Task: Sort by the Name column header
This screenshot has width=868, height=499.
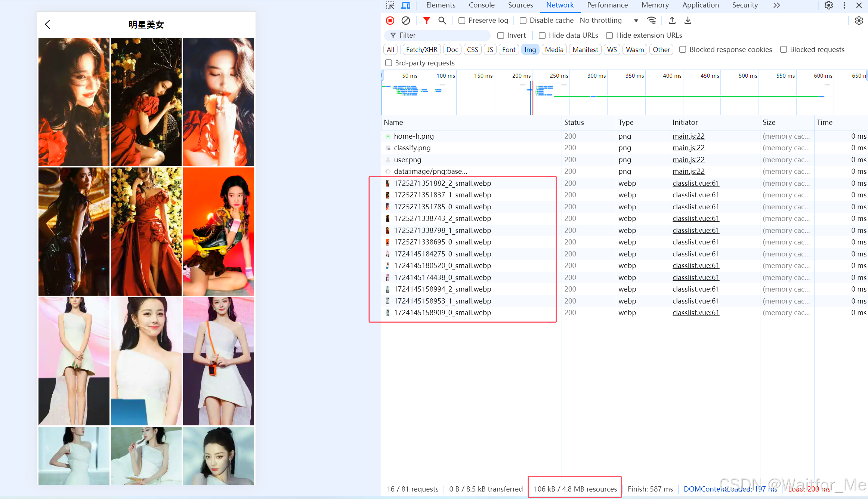Action: 471,123
